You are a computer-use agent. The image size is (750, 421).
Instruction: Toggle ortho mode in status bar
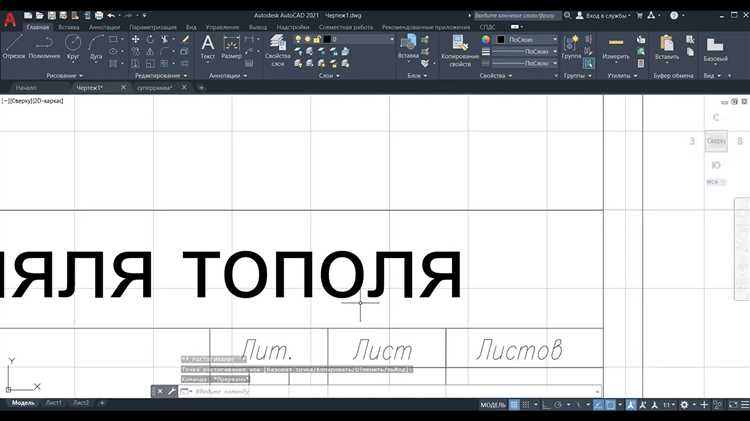tap(546, 405)
